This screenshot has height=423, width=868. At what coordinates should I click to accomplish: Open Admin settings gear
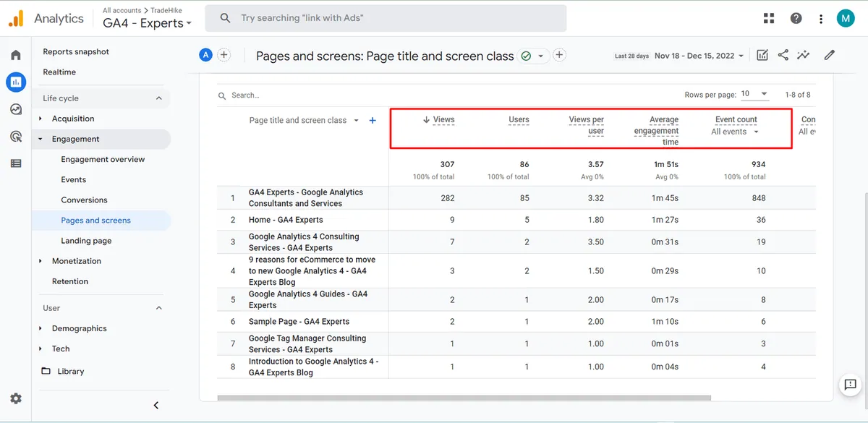[x=16, y=398]
